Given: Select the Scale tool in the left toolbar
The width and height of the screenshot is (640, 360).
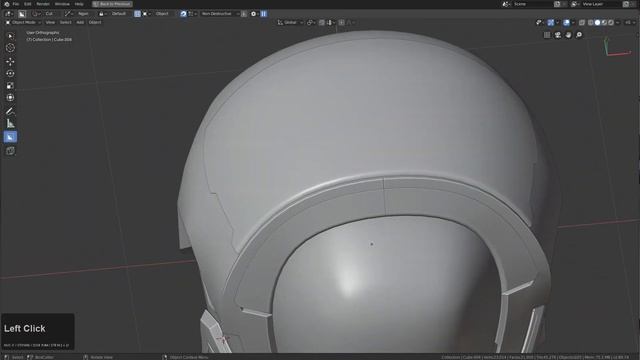Looking at the screenshot, I should 10,85.
